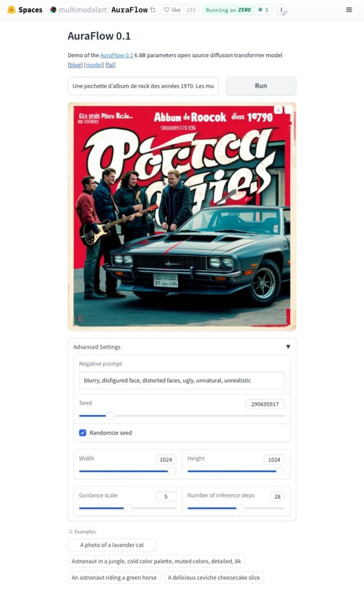Choose the ceviche cheesecake slice example
This screenshot has width=364, height=591.
point(213,577)
